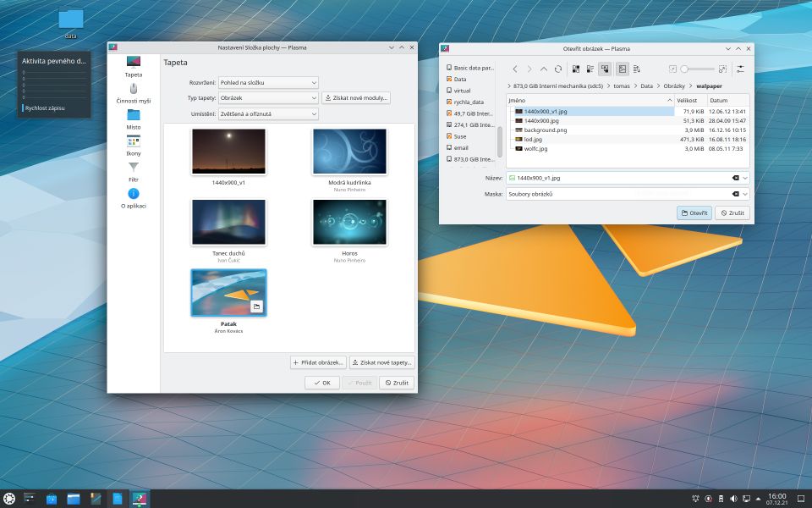Click the zoom-in icon beside the slider
Image resolution: width=812 pixels, height=508 pixels.
(x=723, y=69)
